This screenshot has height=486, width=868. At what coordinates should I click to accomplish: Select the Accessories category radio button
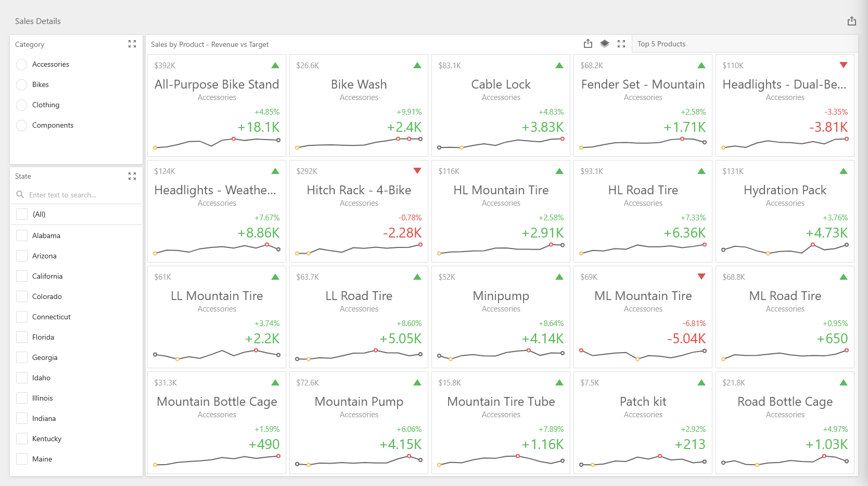tap(22, 65)
